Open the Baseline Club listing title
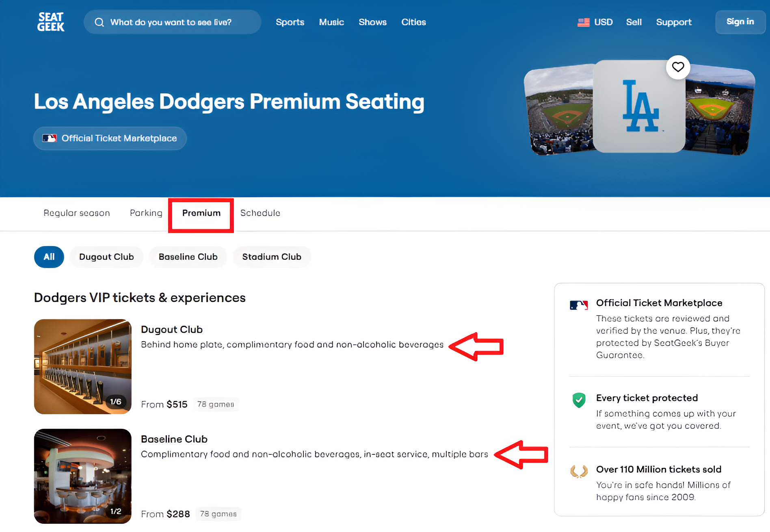Viewport: 770px width, 532px height. [x=174, y=439]
